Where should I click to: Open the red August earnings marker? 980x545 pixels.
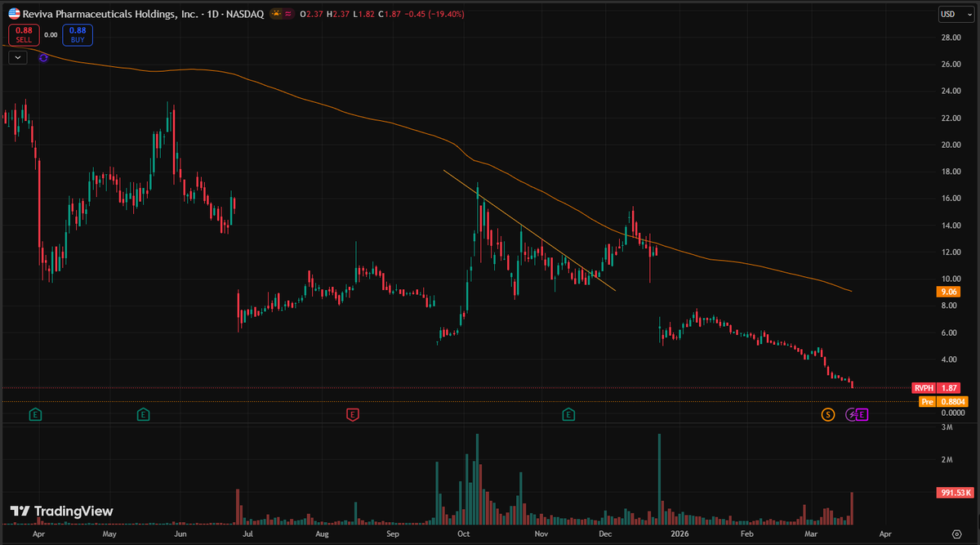pos(352,415)
